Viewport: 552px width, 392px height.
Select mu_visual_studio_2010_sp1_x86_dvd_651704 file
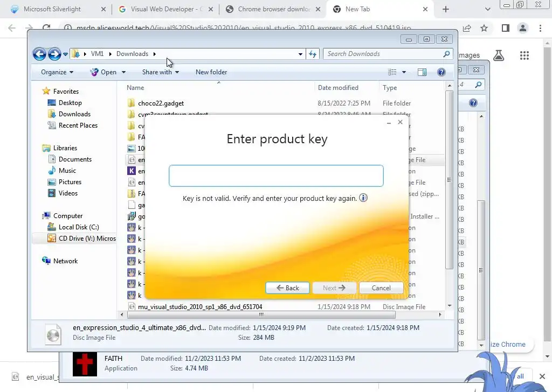[200, 307]
